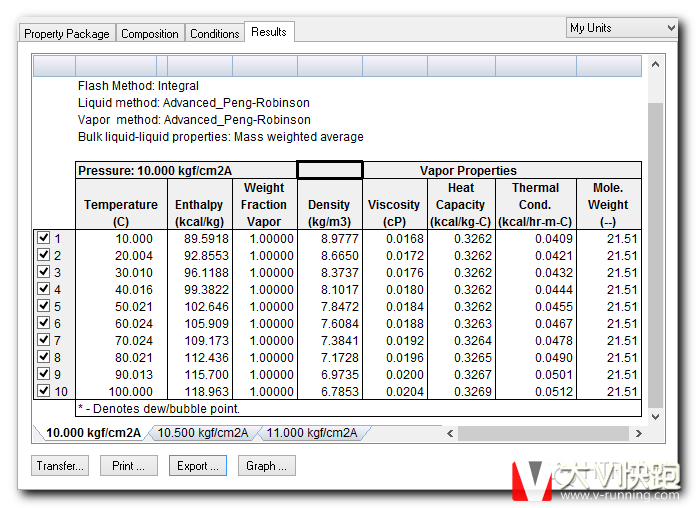Toggle the checkbox for row 5
The image size is (696, 508).
(x=44, y=306)
